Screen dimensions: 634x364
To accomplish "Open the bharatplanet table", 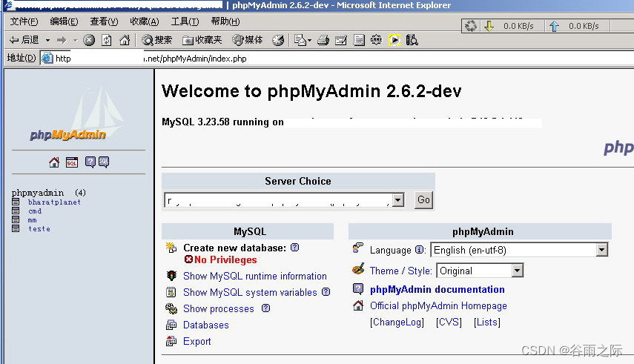I will (x=54, y=202).
